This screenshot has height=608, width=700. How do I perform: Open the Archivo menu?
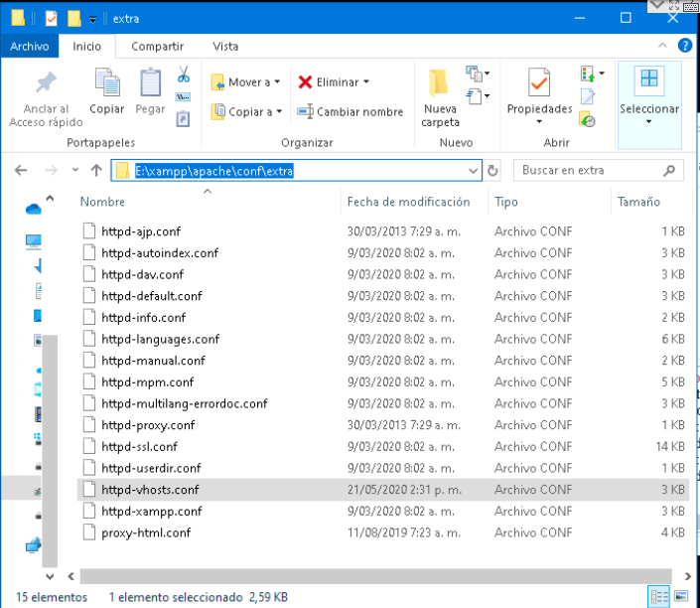point(30,46)
